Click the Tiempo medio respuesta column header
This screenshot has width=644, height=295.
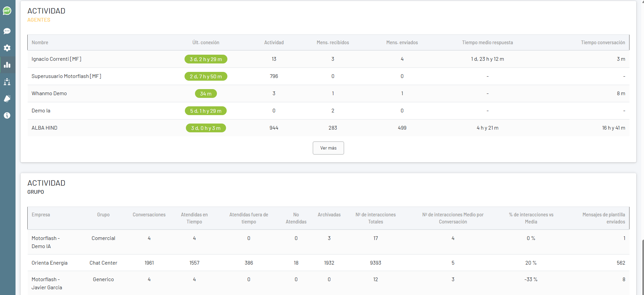(x=487, y=43)
